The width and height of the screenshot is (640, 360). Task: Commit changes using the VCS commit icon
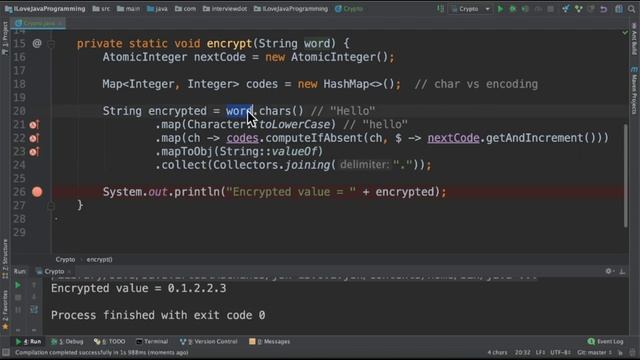click(578, 9)
